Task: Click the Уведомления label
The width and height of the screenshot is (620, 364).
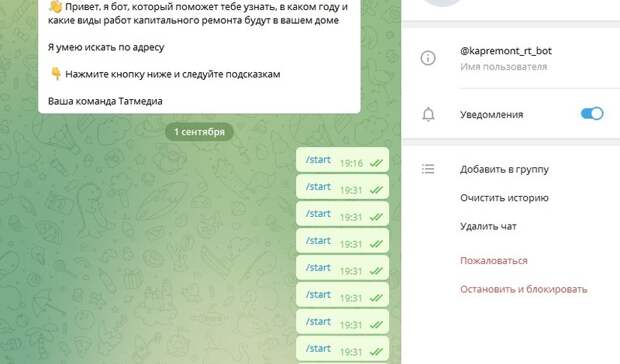Action: pos(491,115)
